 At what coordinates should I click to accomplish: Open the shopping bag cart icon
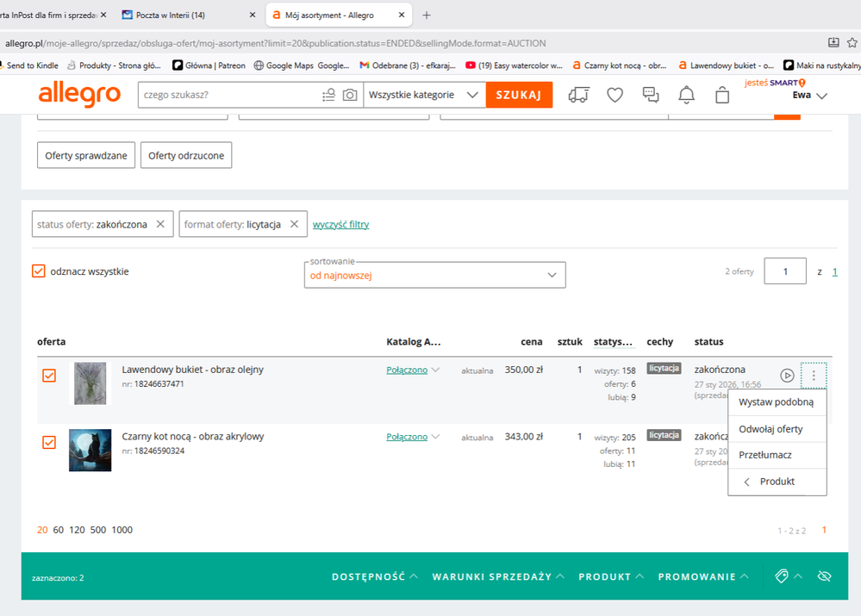[722, 95]
